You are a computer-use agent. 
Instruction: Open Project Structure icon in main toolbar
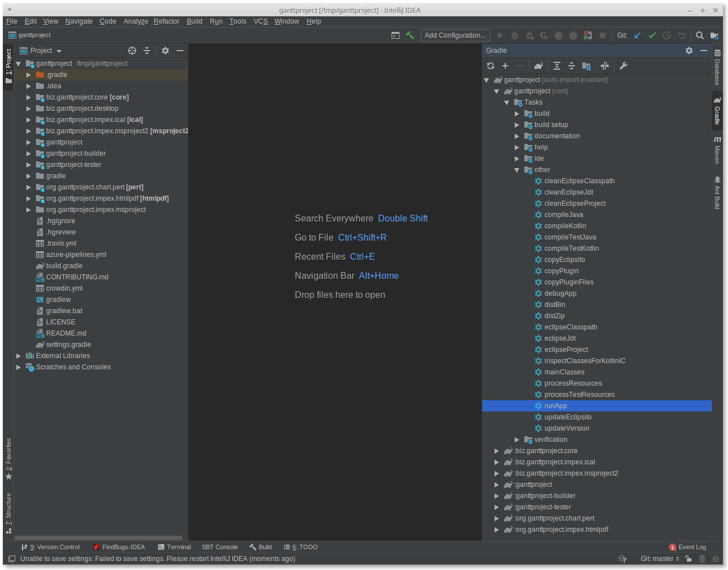pyautogui.click(x=714, y=35)
